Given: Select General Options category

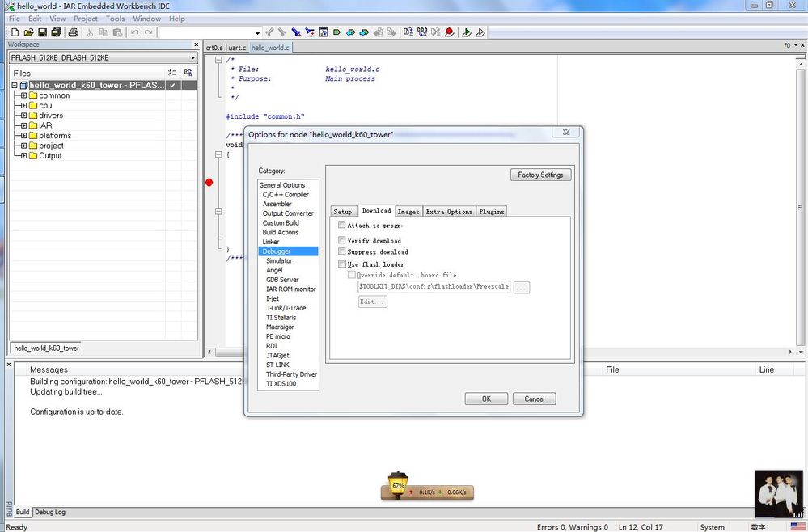Looking at the screenshot, I should coord(282,185).
